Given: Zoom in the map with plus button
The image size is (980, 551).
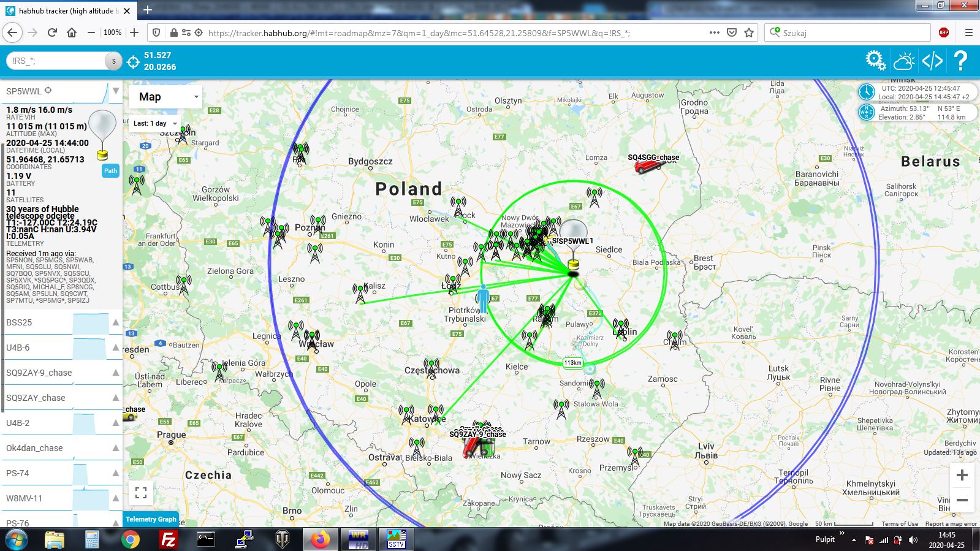Looking at the screenshot, I should 962,475.
